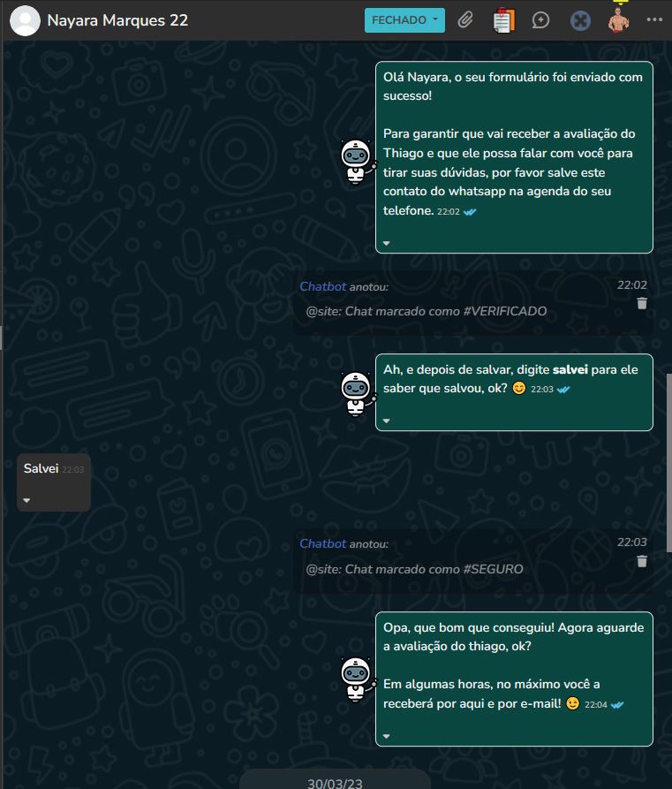Click the 30/03/23 date separator
672x789 pixels.
(335, 782)
